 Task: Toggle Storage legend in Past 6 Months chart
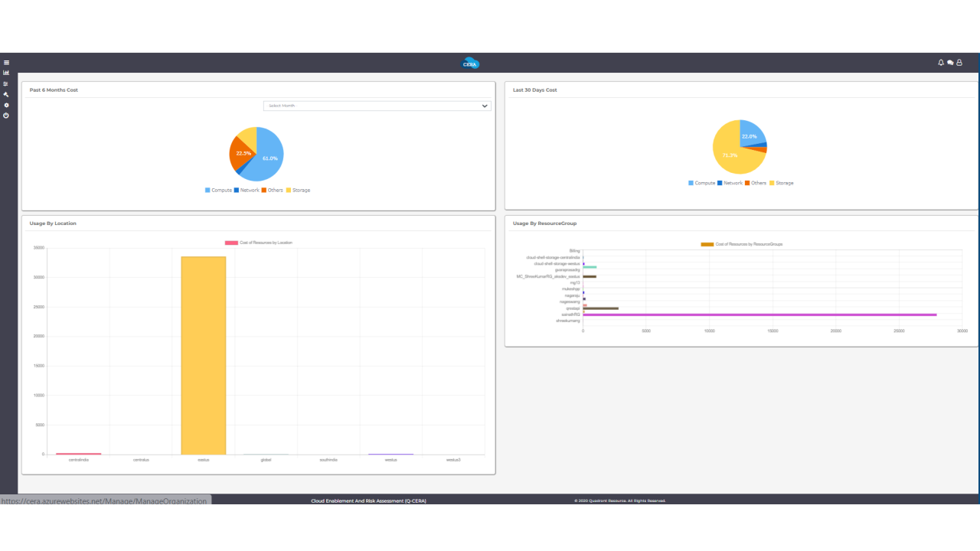[298, 190]
